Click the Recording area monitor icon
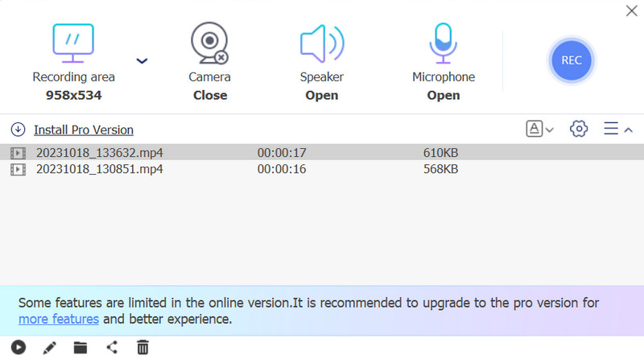 (x=73, y=43)
